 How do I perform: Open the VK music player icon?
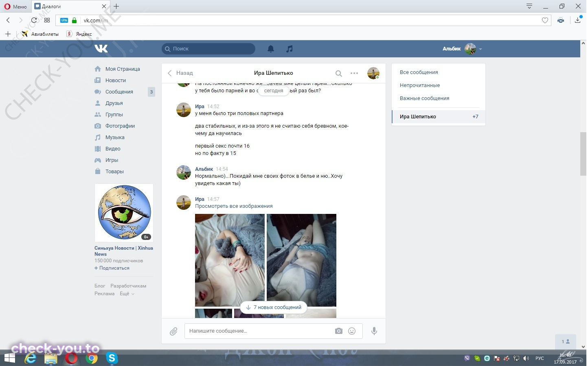click(x=290, y=49)
